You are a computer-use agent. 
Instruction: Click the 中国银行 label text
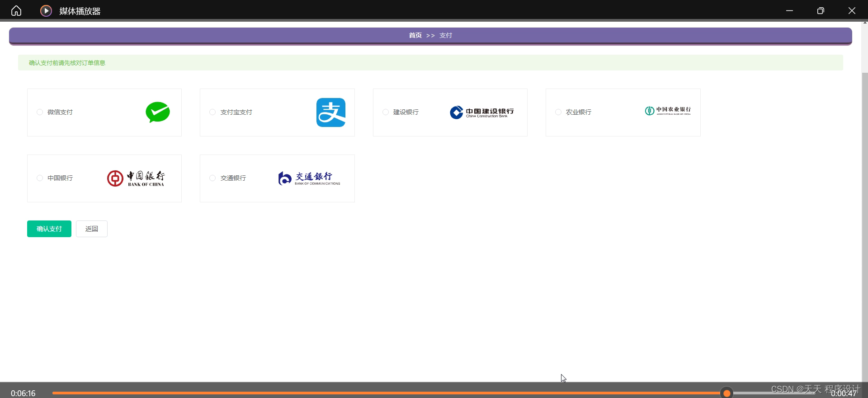[x=60, y=178]
